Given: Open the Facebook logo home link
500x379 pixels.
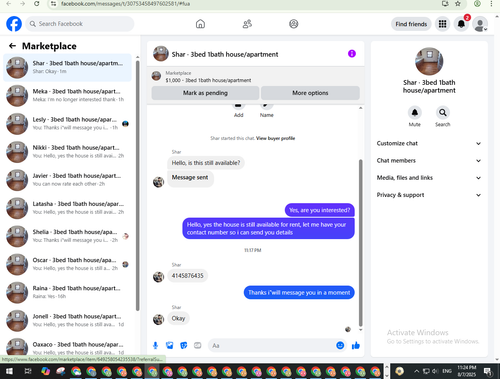Looking at the screenshot, I should click(x=14, y=24).
